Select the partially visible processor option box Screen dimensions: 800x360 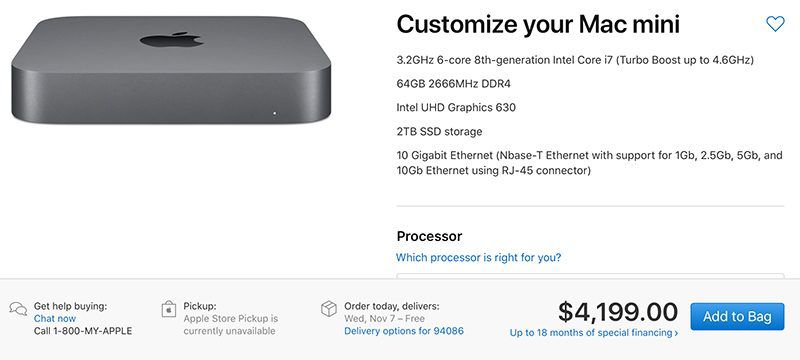point(590,276)
